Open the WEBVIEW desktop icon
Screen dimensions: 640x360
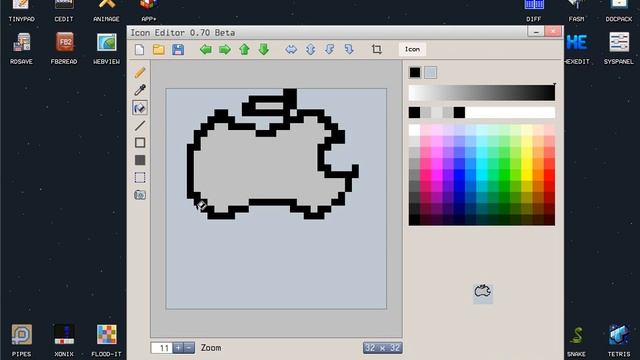[106, 48]
